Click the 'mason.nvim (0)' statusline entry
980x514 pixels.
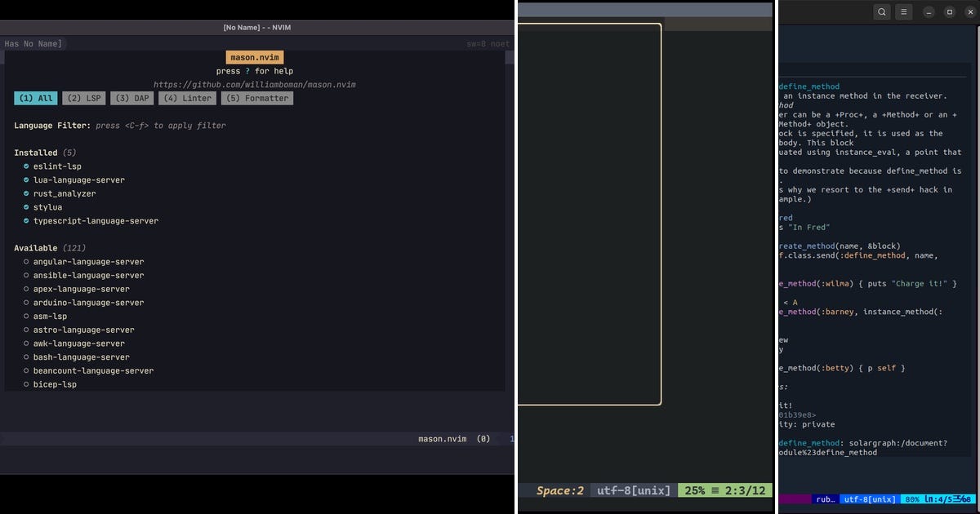pos(454,438)
